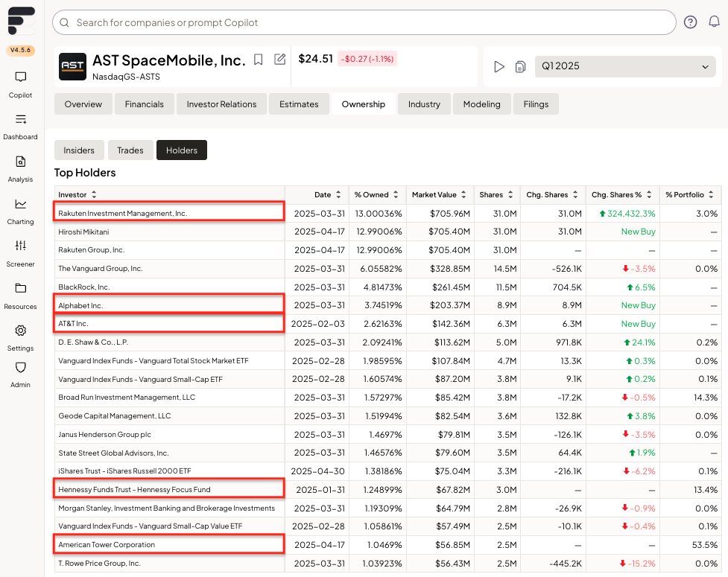Viewport: 728px width, 577px height.
Task: Select the Holders view button
Action: tap(182, 150)
